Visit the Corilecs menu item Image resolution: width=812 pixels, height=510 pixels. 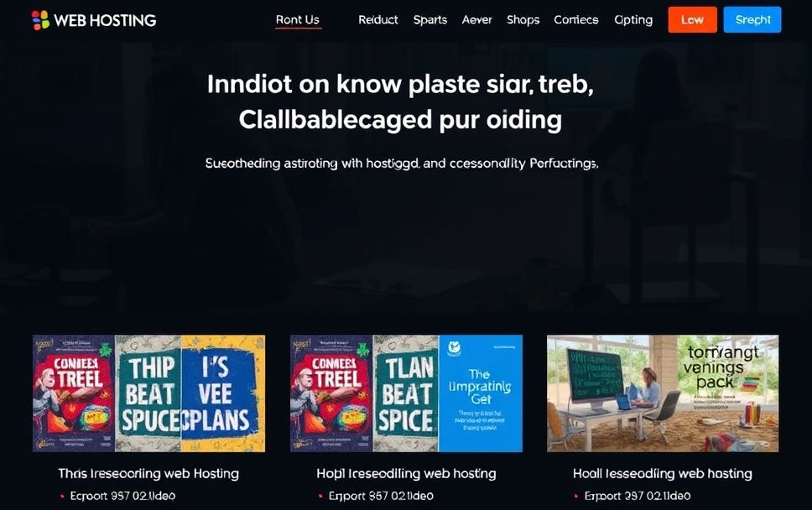click(x=575, y=19)
